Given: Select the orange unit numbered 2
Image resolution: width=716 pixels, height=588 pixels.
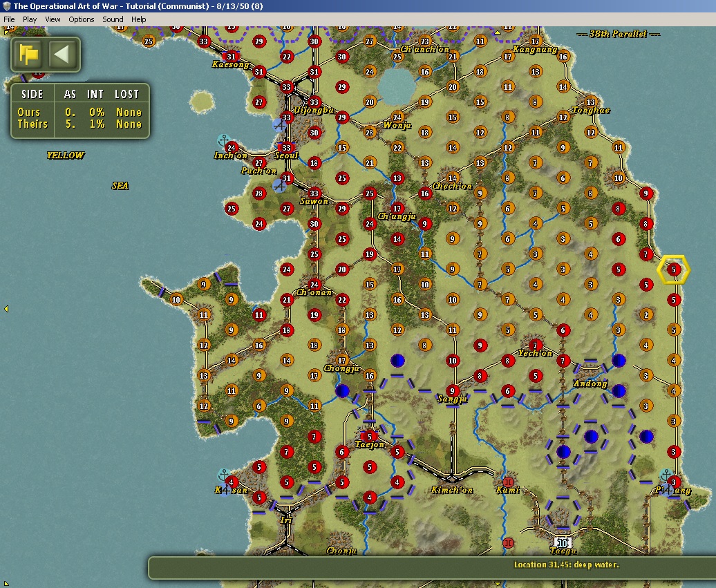Looking at the screenshot, I should 646,315.
